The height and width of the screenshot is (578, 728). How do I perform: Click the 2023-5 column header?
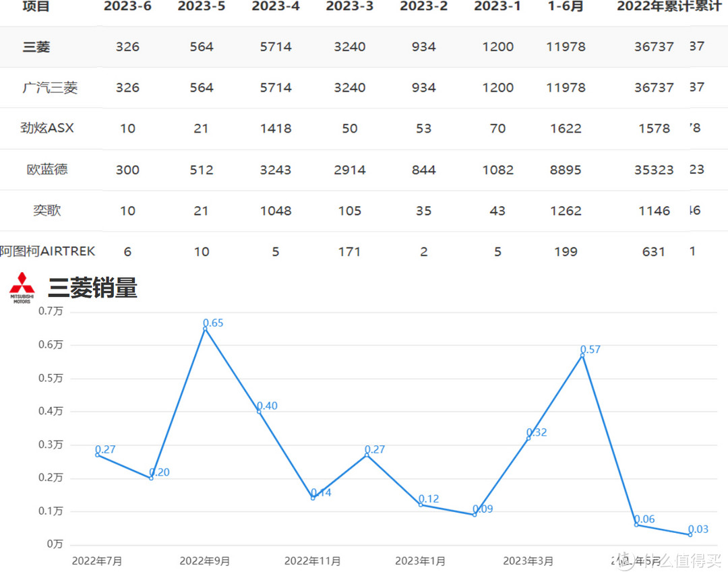(202, 7)
